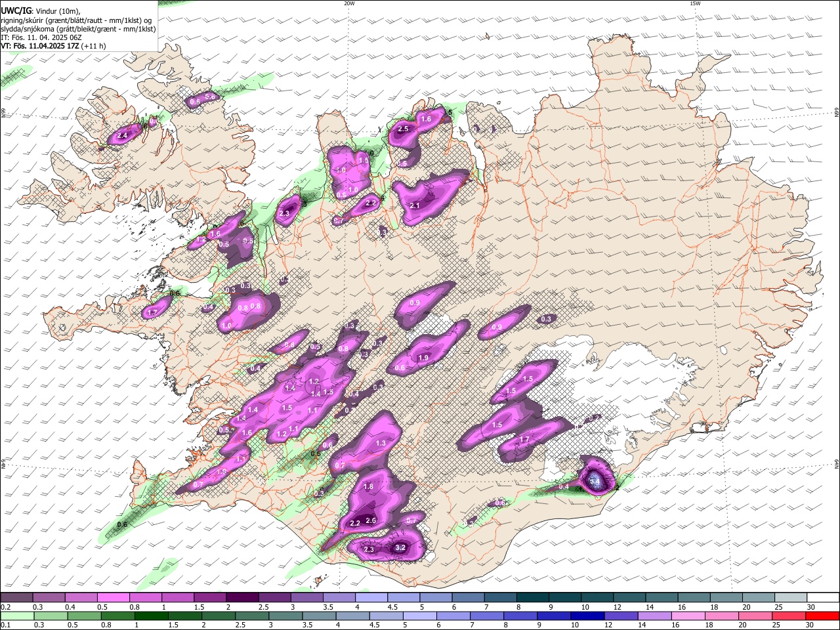Select the lavender swatch between 4 and 4.5 in the upper row
The width and height of the screenshot is (840, 630).
372,598
